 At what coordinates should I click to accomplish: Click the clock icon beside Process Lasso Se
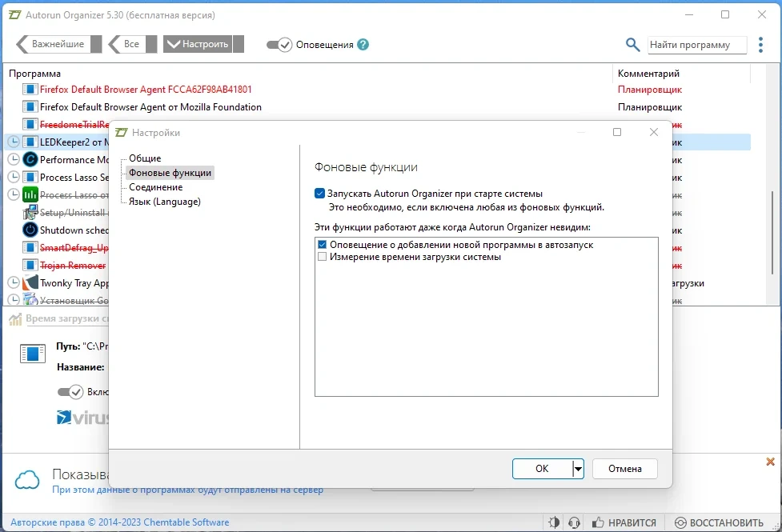tap(14, 177)
